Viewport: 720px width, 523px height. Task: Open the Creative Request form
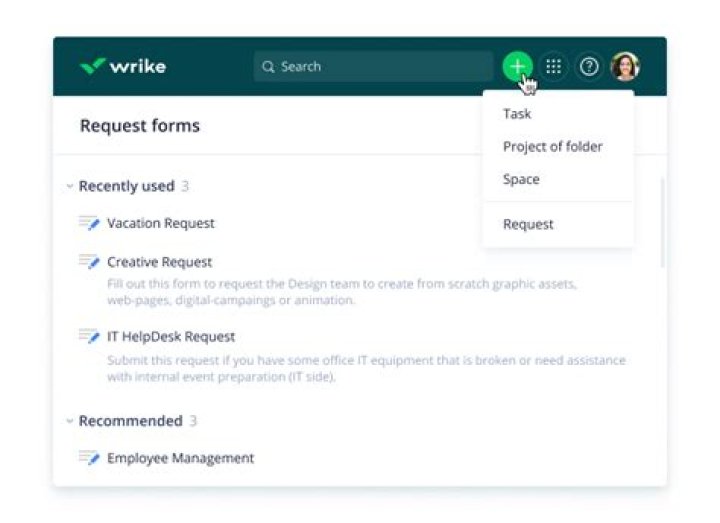159,262
